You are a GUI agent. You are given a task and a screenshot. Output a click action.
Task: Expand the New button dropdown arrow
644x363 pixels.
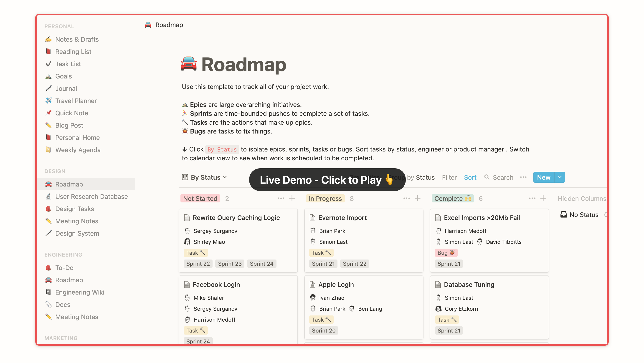[560, 177]
